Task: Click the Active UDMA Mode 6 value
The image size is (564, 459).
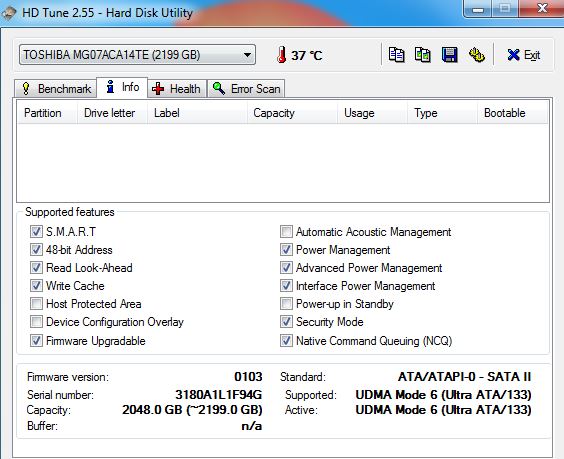Action: (x=444, y=410)
